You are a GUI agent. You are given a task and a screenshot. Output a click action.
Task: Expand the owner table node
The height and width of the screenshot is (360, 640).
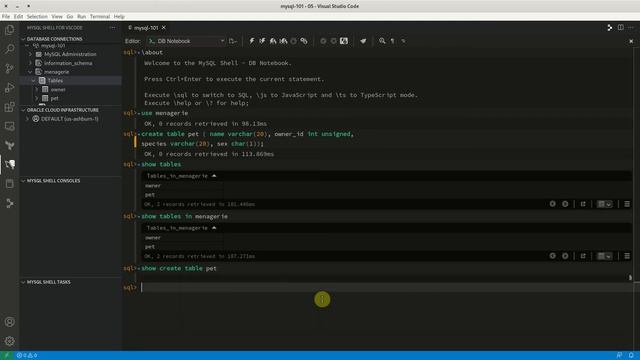[x=36, y=89]
